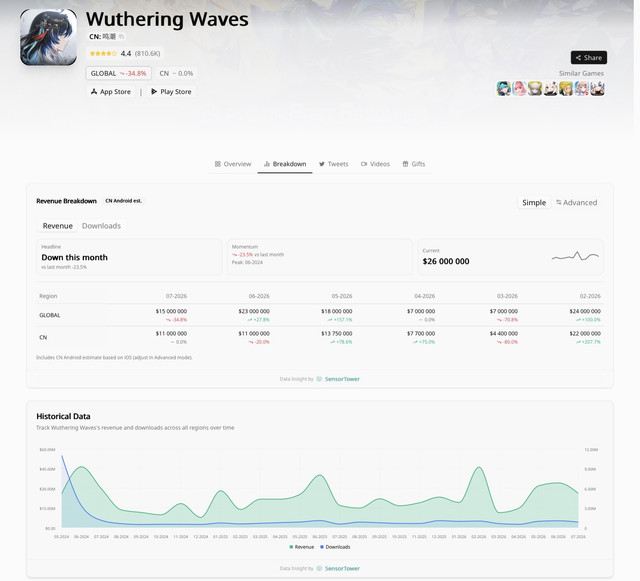The image size is (640, 581).
Task: Click the CN Android est. badge
Action: 123,201
